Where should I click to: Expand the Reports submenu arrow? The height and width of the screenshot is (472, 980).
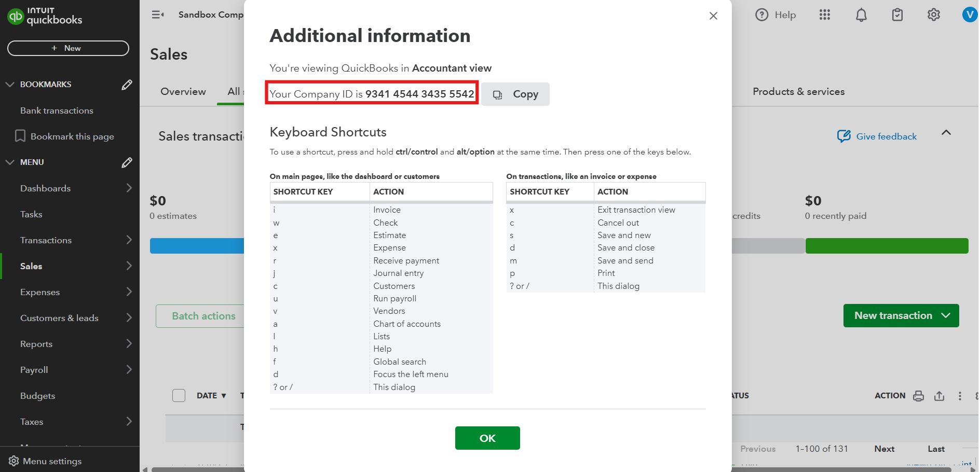[129, 343]
